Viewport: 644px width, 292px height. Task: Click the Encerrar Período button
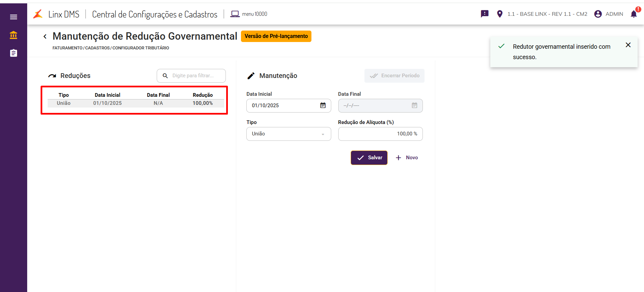click(x=394, y=76)
